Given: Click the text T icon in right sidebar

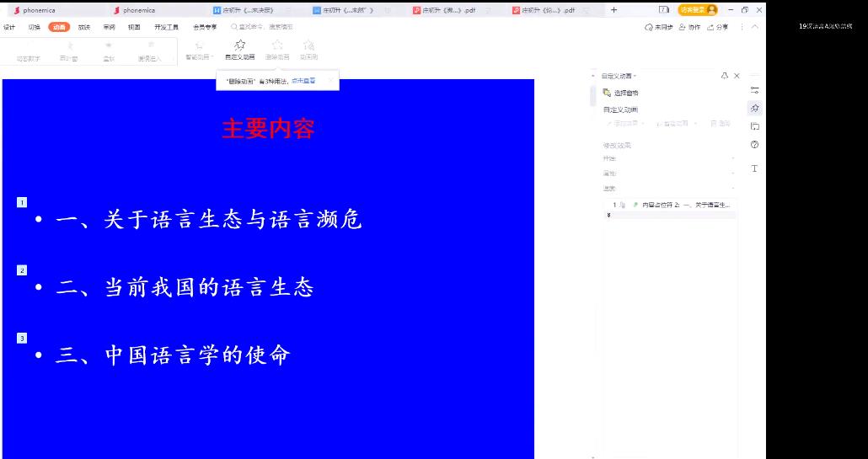Looking at the screenshot, I should click(x=754, y=168).
